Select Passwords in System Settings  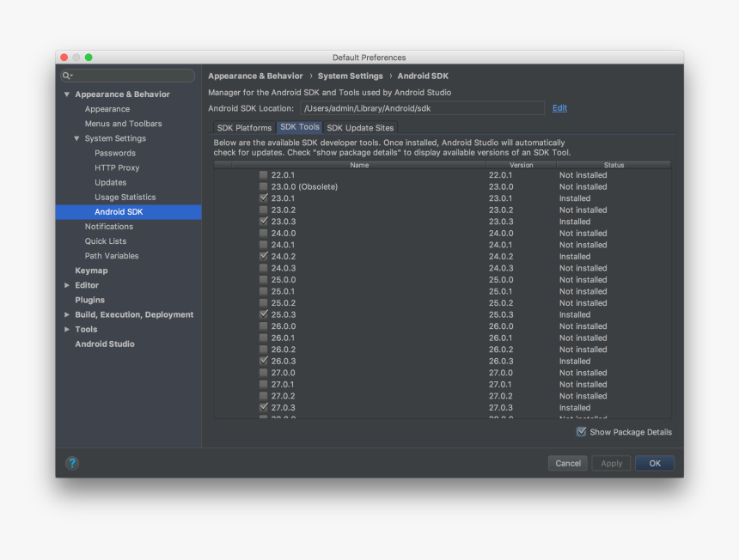click(115, 153)
